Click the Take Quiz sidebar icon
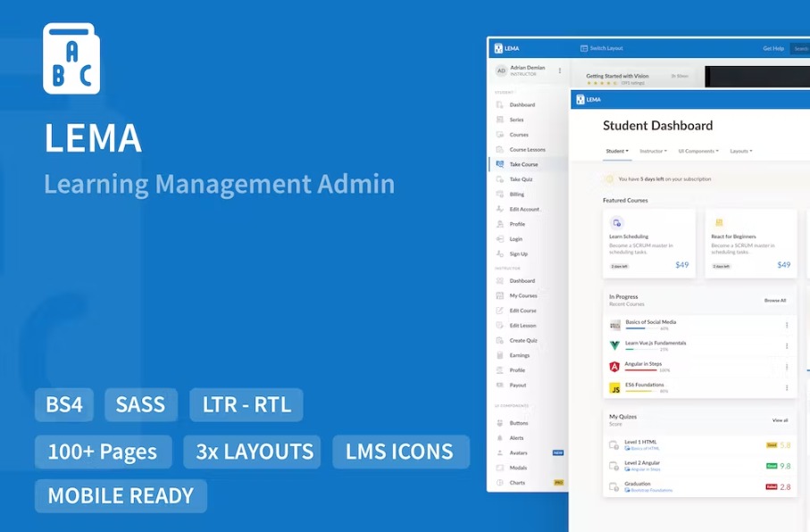The height and width of the screenshot is (532, 810). tap(499, 179)
